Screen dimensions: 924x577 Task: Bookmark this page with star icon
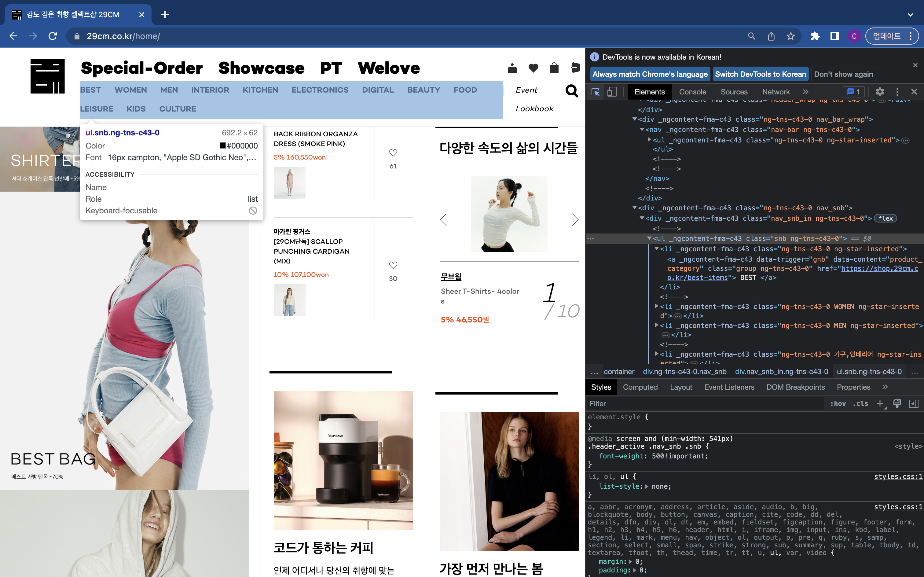(x=790, y=36)
